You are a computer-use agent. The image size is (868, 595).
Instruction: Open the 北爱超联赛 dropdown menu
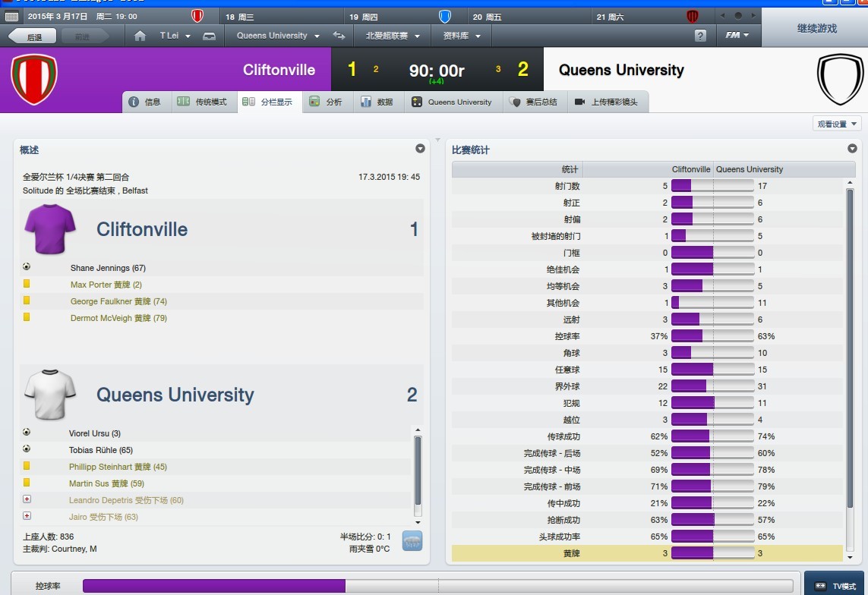392,36
